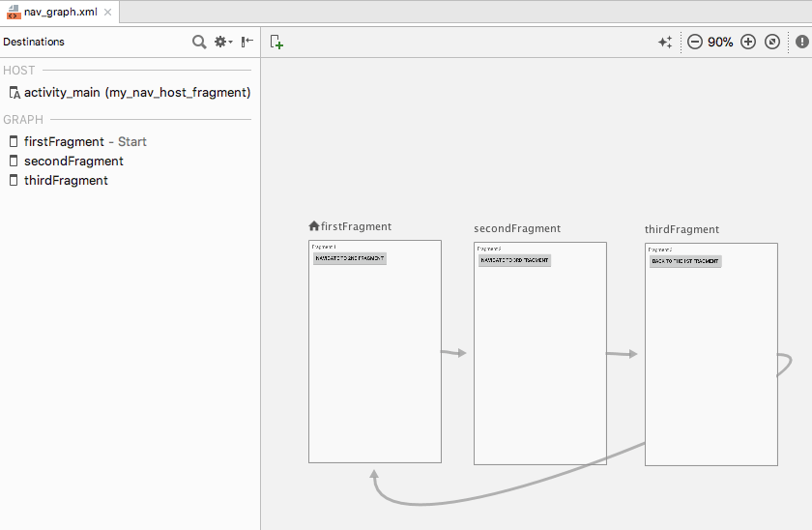Click the firstFragment label above the preview
Viewport: 812px width, 530px height.
click(x=356, y=226)
